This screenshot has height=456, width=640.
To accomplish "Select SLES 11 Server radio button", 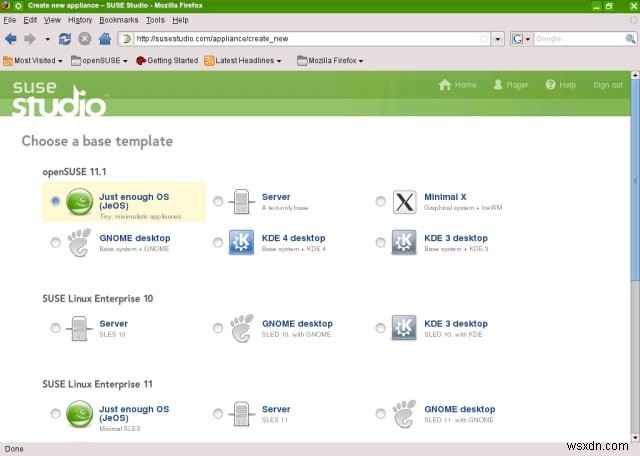I will [218, 414].
